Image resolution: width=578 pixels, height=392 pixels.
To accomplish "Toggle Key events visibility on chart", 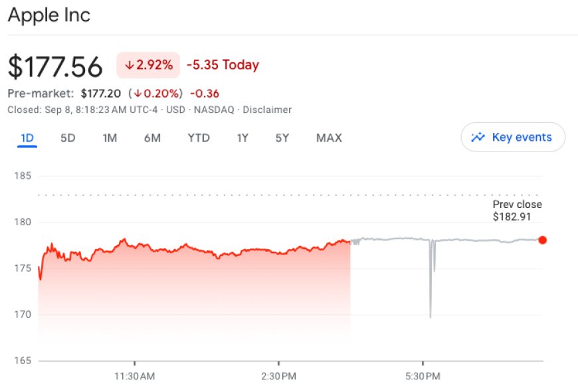I will tap(512, 137).
